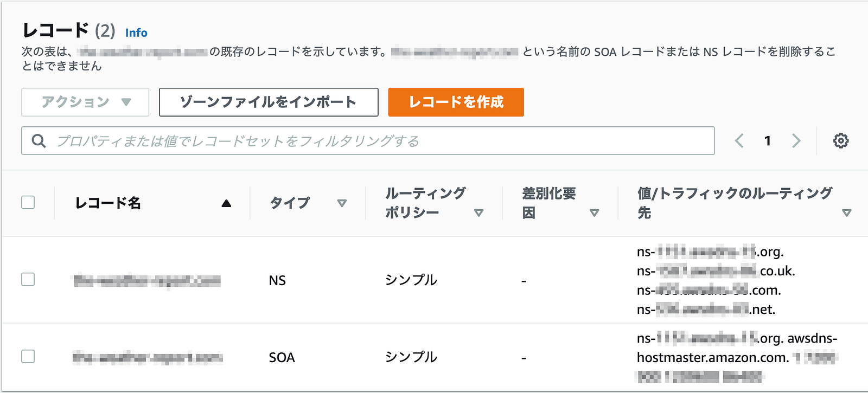Screen dimensions: 868x393
Task: Toggle the select-all records checkbox
Action: point(28,202)
